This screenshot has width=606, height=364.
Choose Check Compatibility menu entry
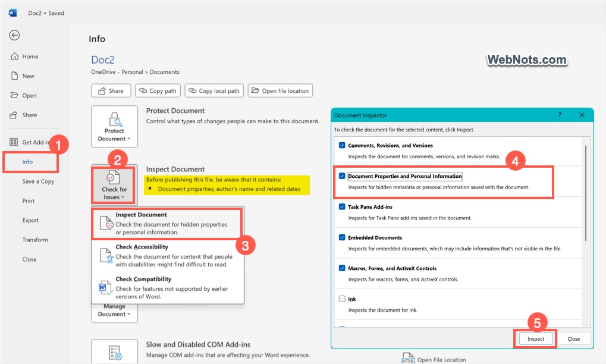(167, 287)
